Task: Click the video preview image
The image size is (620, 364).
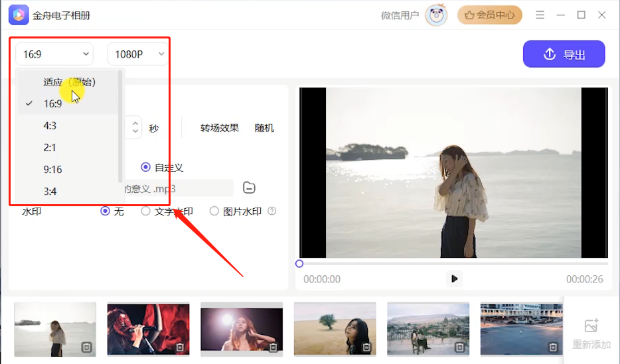Action: pos(453,172)
